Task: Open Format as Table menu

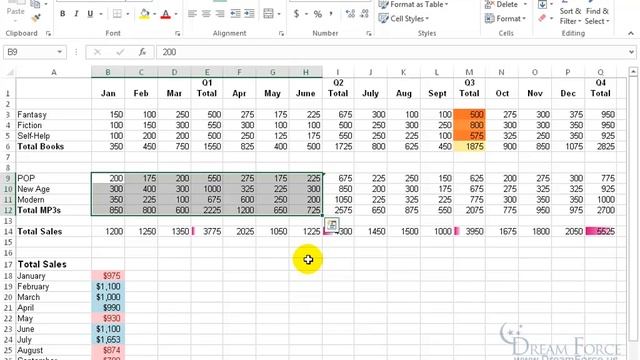Action: click(413, 4)
